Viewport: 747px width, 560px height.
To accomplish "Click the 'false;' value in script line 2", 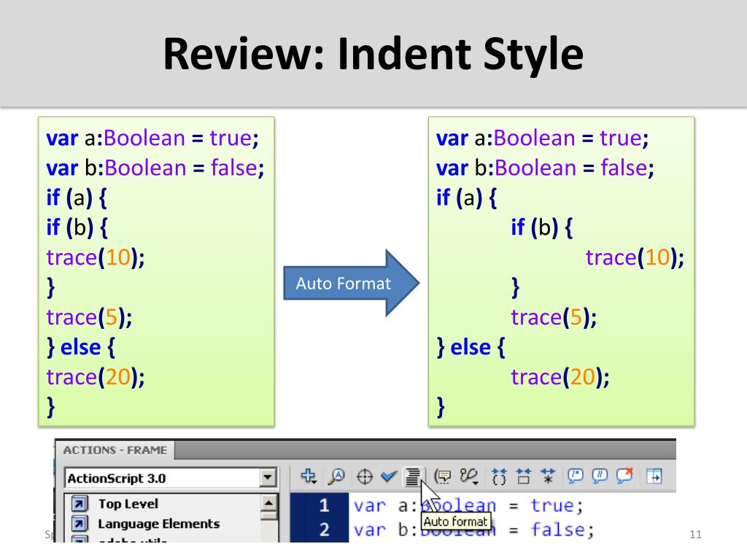I will (x=562, y=530).
